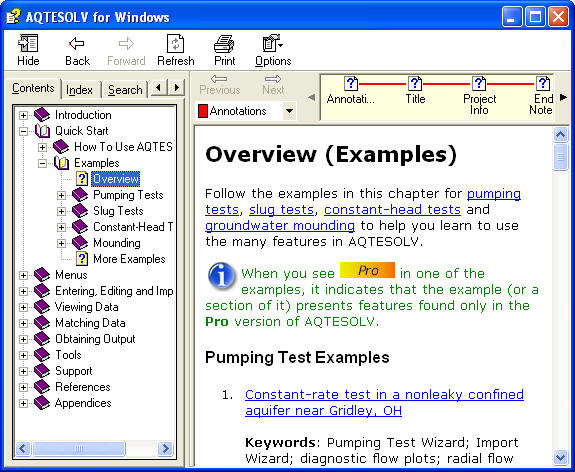This screenshot has width=575, height=472.
Task: Switch to the Search tab
Action: (125, 90)
